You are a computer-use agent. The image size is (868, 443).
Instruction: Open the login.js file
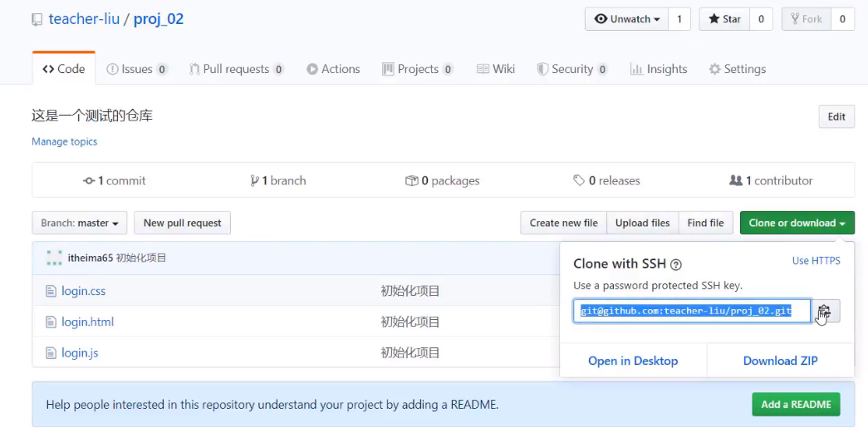point(80,352)
